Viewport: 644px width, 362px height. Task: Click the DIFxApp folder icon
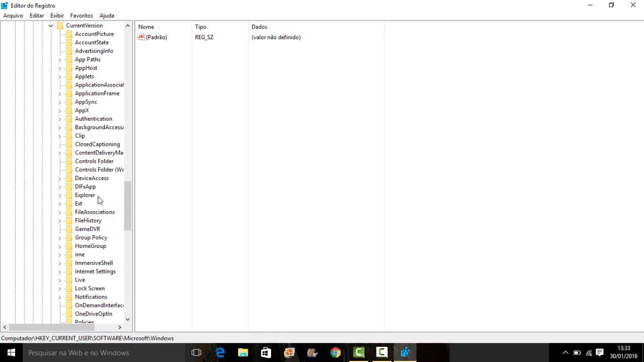click(x=69, y=187)
